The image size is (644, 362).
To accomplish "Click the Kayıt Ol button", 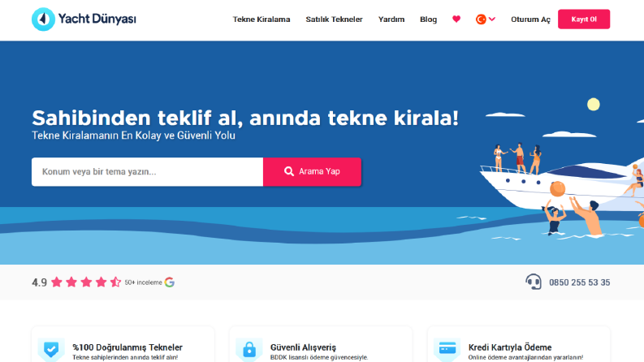I will tap(584, 19).
